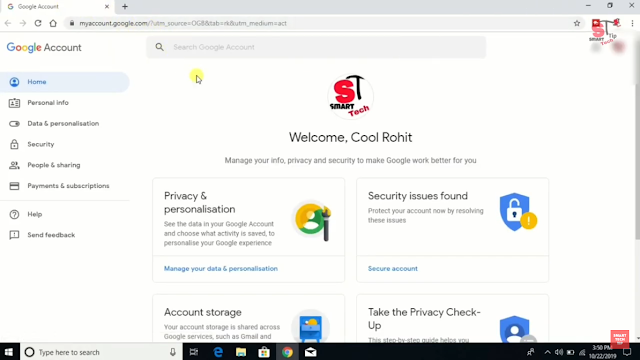This screenshot has width=640, height=360.
Task: Click the Security issues found heading
Action: coord(418,196)
